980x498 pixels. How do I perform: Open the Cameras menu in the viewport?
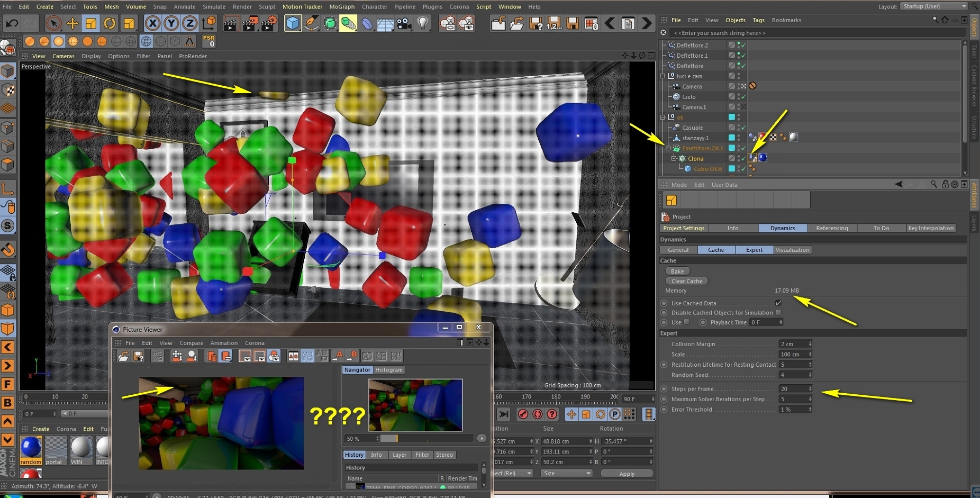click(x=63, y=56)
